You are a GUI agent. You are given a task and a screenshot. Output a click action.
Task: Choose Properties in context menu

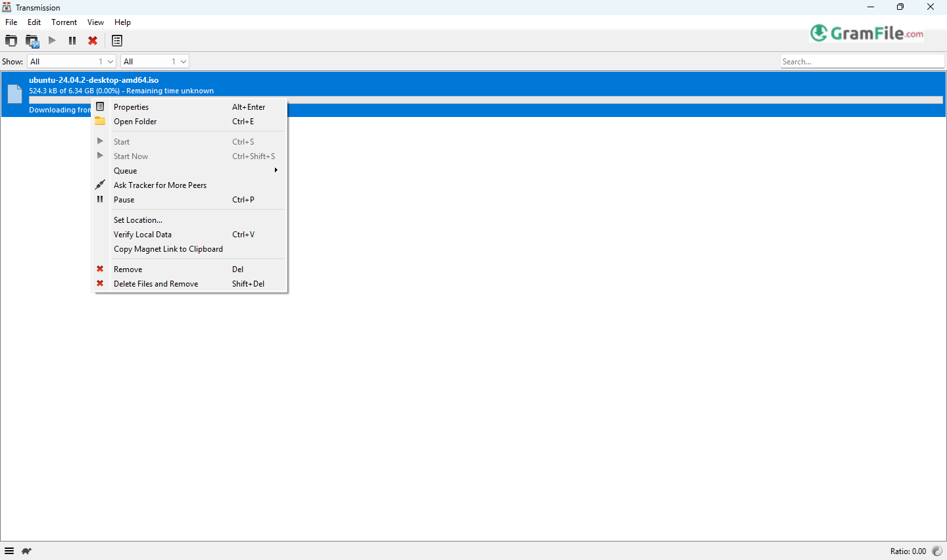tap(191, 107)
